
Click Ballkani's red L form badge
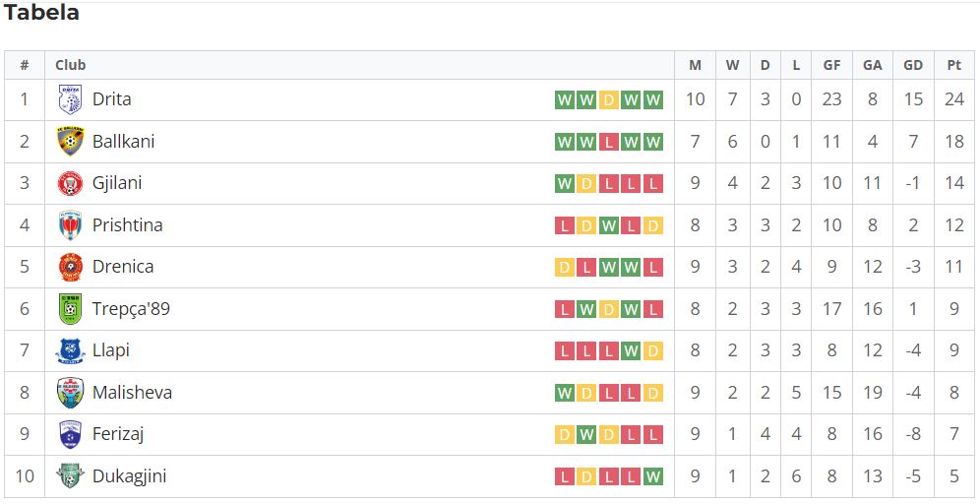tap(609, 142)
